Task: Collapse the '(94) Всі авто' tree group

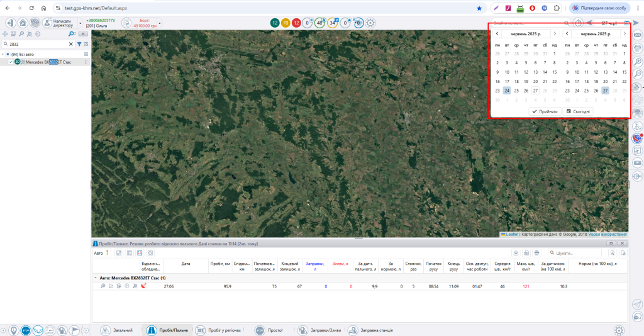Action: pyautogui.click(x=3, y=54)
